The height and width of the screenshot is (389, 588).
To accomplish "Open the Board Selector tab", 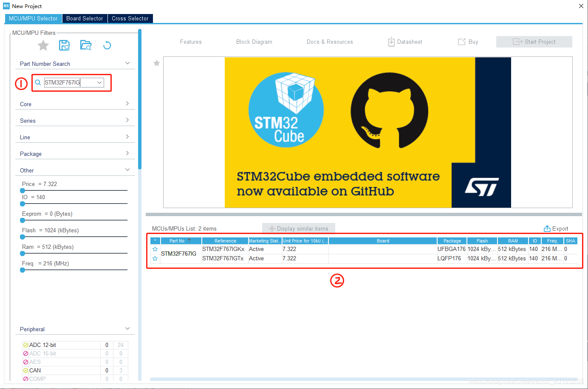I will click(85, 18).
